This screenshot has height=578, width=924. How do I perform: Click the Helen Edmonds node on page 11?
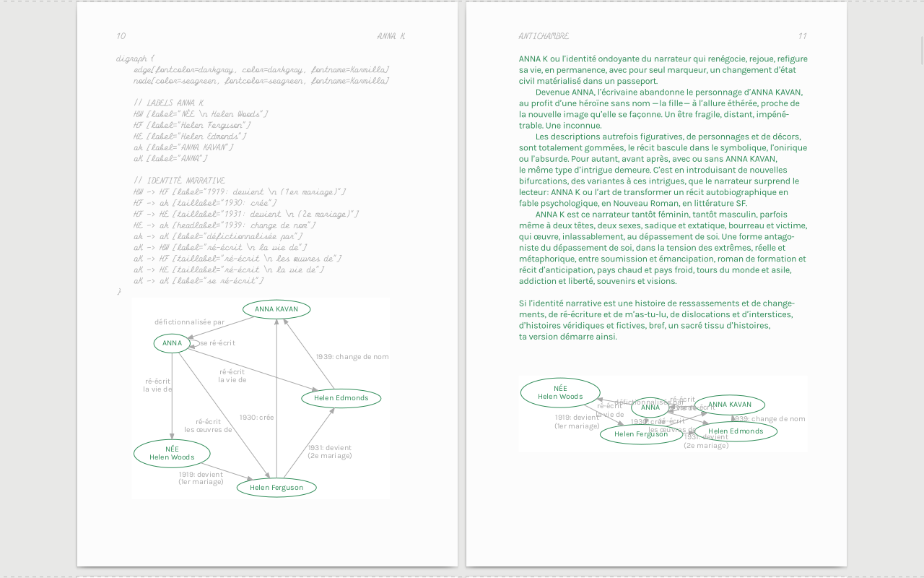tap(736, 431)
